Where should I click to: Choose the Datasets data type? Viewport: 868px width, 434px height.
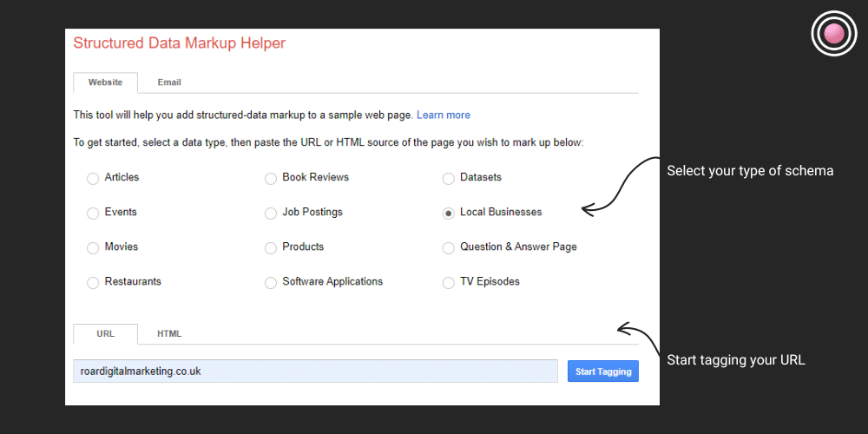pos(449,178)
